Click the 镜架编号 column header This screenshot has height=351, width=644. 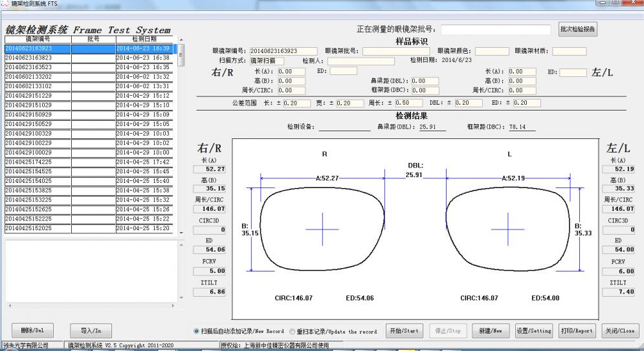pyautogui.click(x=38, y=39)
